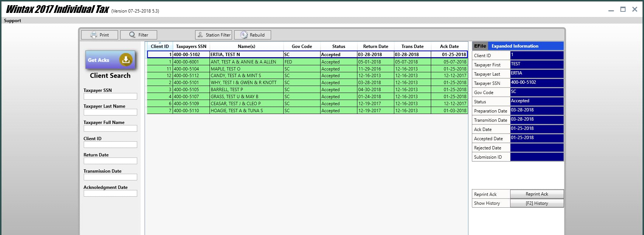Select the ERTIA, TEST N row
Screen dimensions: 644x235
pyautogui.click(x=307, y=54)
